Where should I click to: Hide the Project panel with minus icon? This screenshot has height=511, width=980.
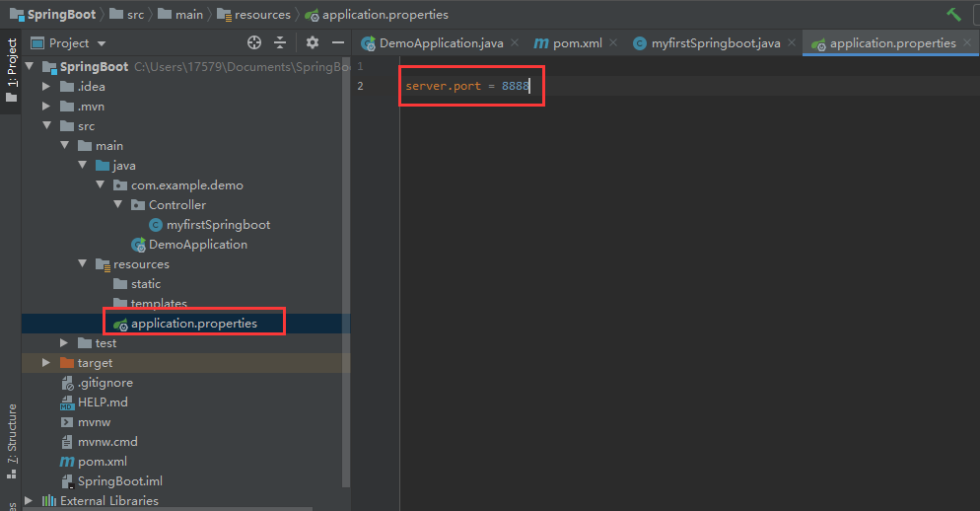click(x=338, y=42)
